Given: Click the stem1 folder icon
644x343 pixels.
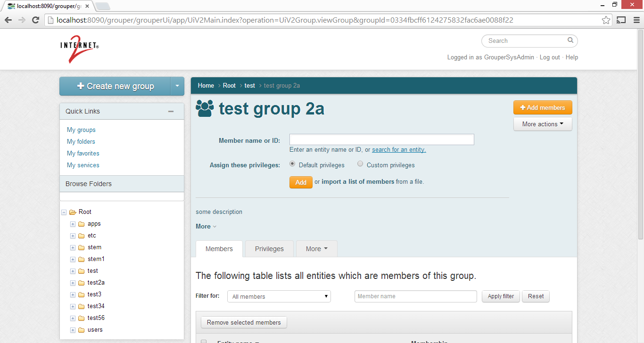Looking at the screenshot, I should click(x=81, y=259).
